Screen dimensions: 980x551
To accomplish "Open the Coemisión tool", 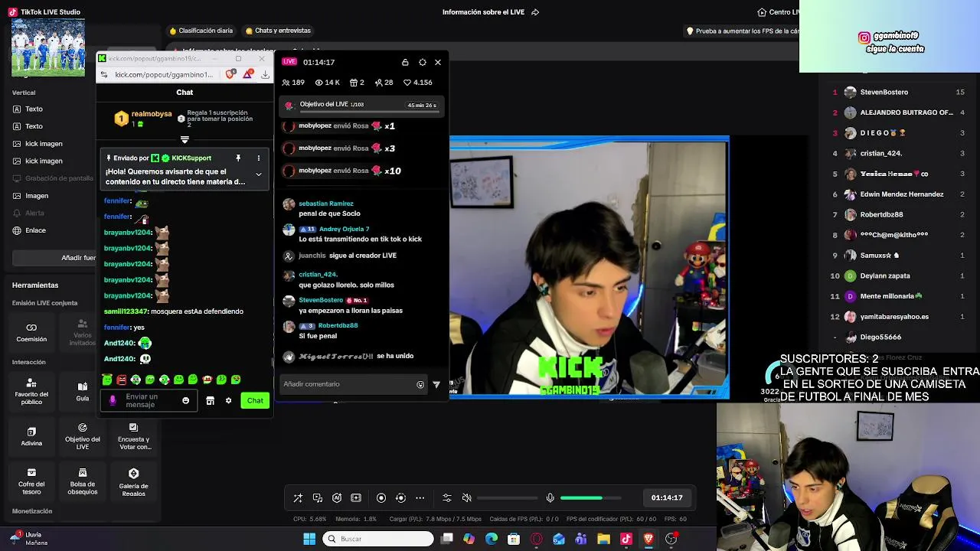I will point(31,333).
